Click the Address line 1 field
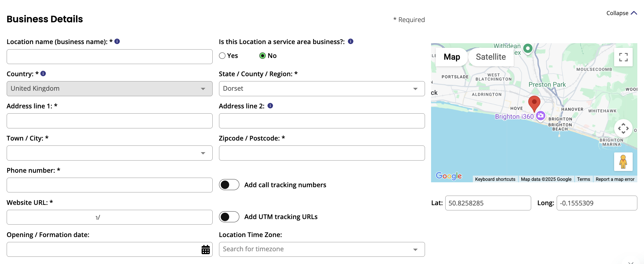The height and width of the screenshot is (264, 644). pyautogui.click(x=110, y=121)
